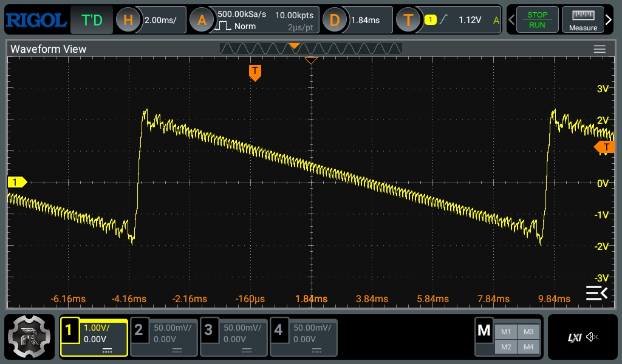
Task: Click the 9.84ms time axis label
Action: click(x=554, y=299)
